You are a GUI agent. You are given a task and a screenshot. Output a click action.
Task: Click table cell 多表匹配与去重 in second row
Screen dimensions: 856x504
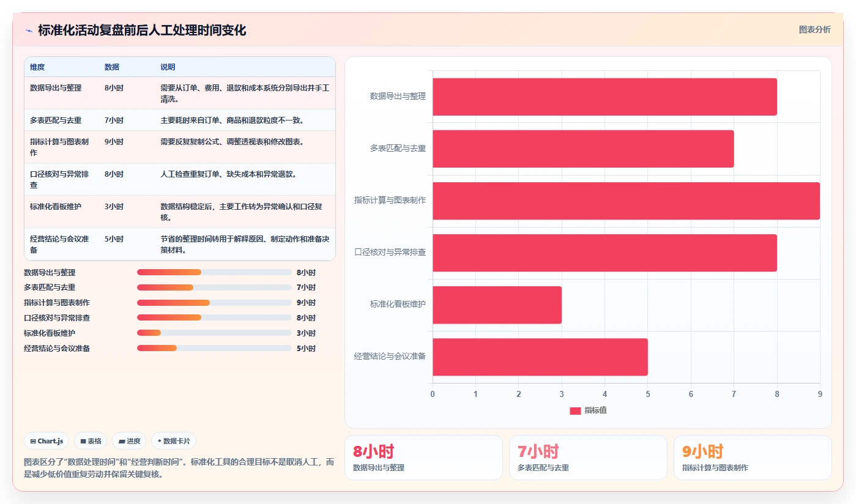[56, 120]
